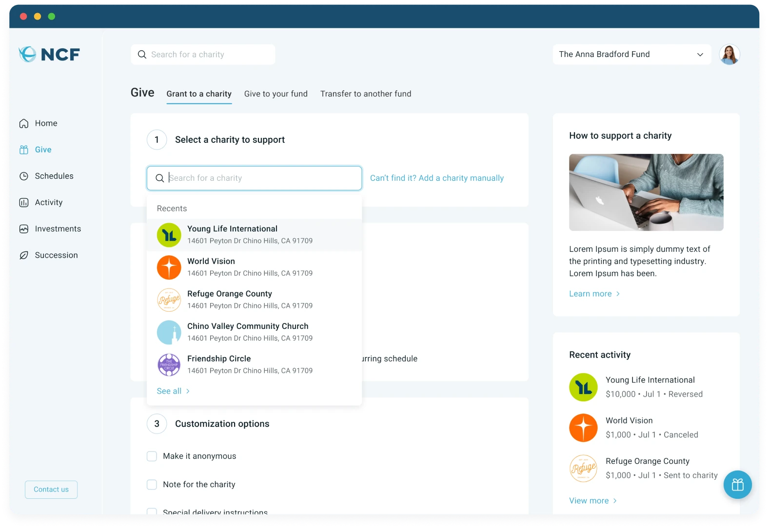The width and height of the screenshot is (769, 532).
Task: Focus the top Search for a charity field
Action: [203, 55]
